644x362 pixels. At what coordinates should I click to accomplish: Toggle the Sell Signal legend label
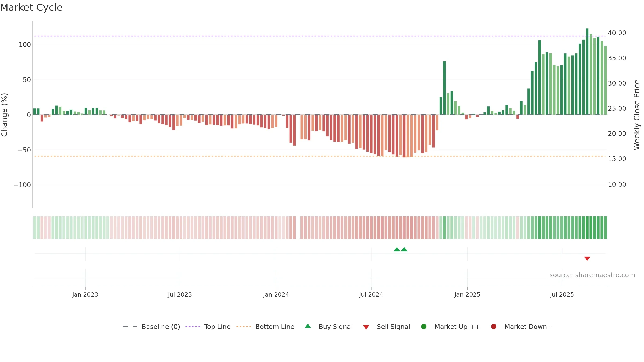coord(393,327)
